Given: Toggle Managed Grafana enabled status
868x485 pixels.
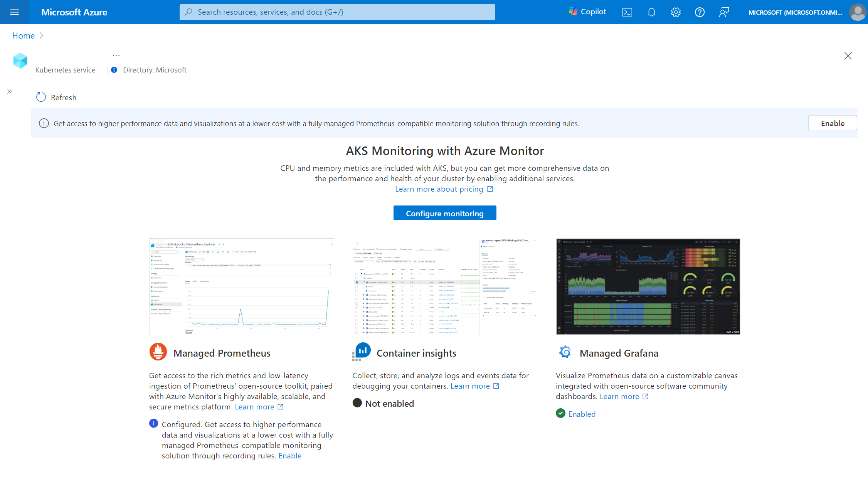Looking at the screenshot, I should pos(582,413).
